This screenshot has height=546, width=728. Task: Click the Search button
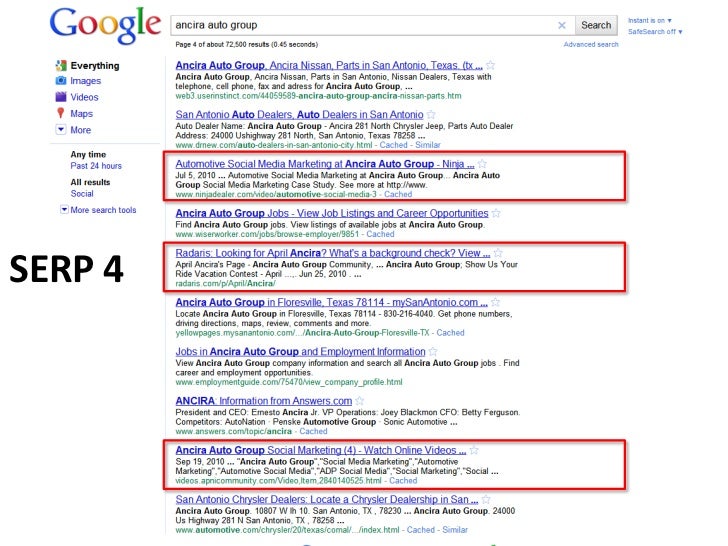(x=596, y=25)
